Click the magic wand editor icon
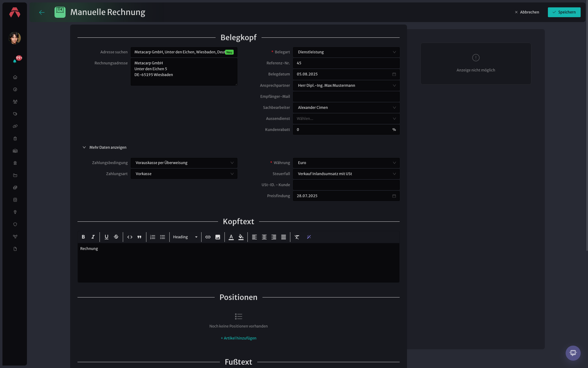The width and height of the screenshot is (588, 368). (x=309, y=237)
